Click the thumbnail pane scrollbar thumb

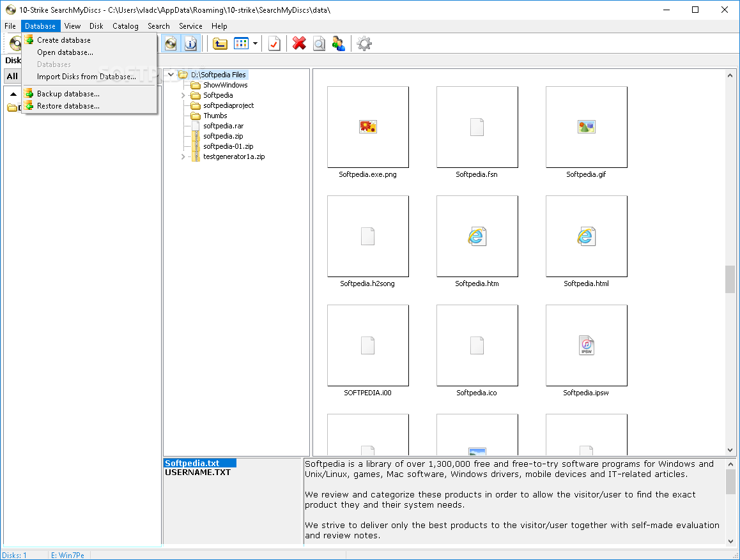(730, 280)
